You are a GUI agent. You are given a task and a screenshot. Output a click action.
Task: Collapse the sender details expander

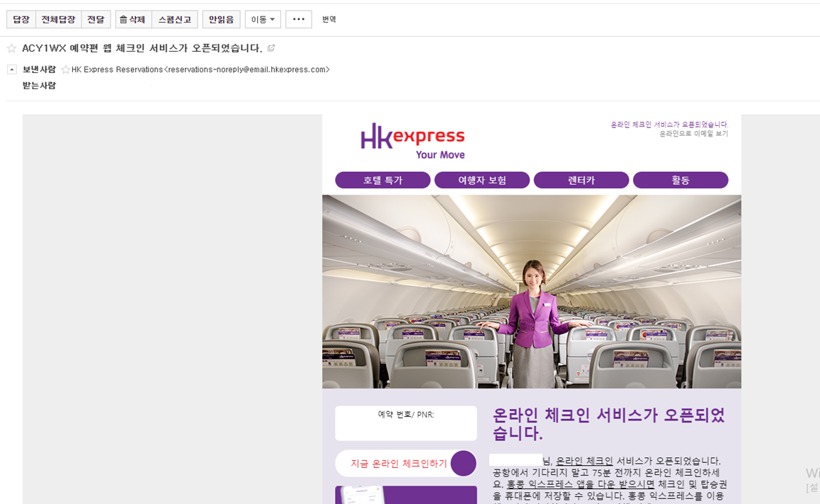tap(11, 69)
